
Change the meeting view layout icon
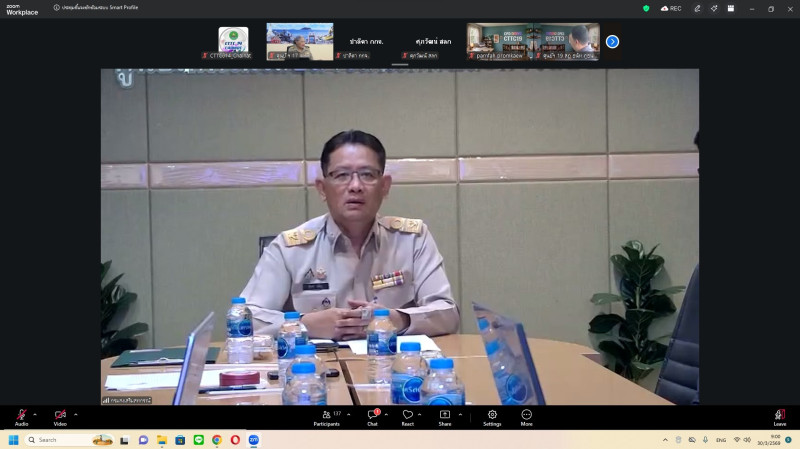(x=730, y=8)
